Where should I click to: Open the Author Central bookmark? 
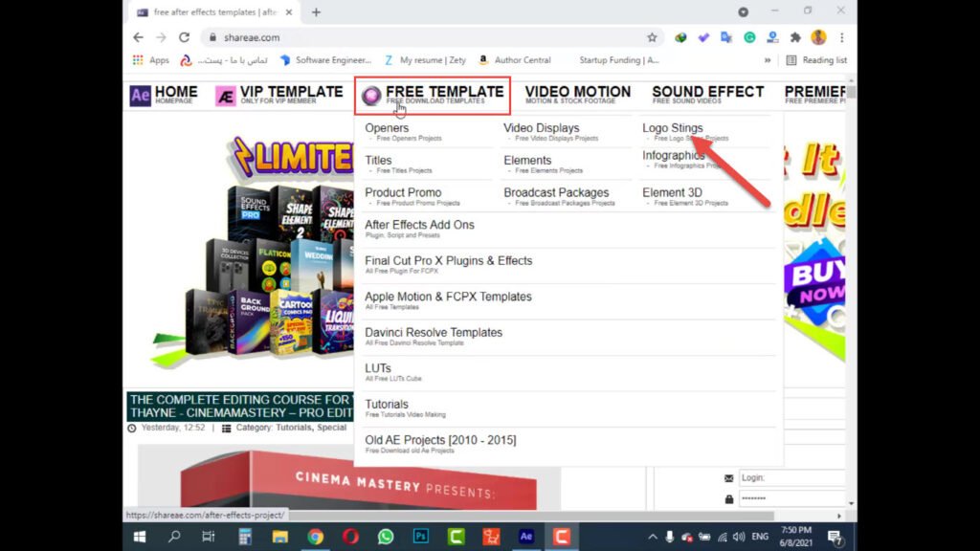coord(515,60)
